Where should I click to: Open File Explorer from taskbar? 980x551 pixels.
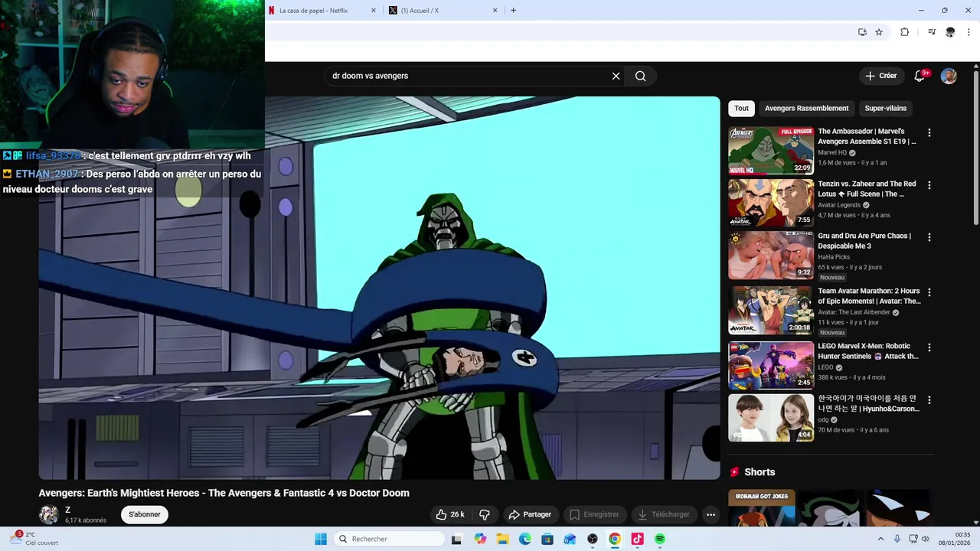(502, 539)
